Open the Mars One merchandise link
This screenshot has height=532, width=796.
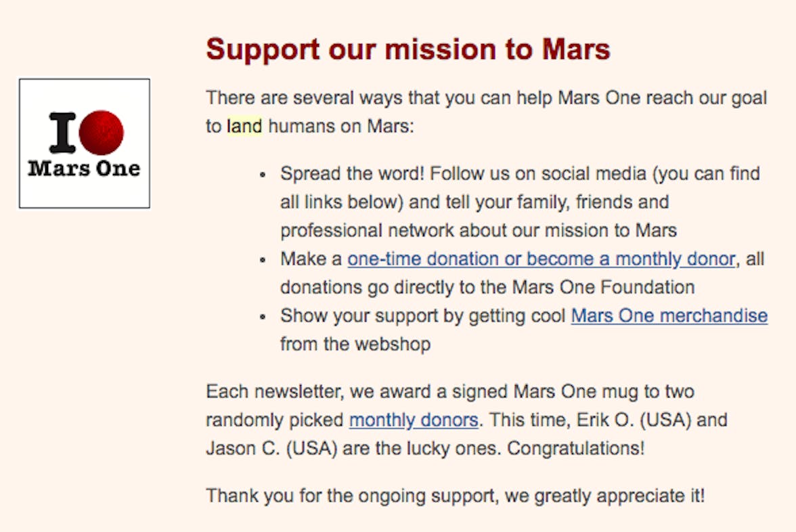click(669, 315)
